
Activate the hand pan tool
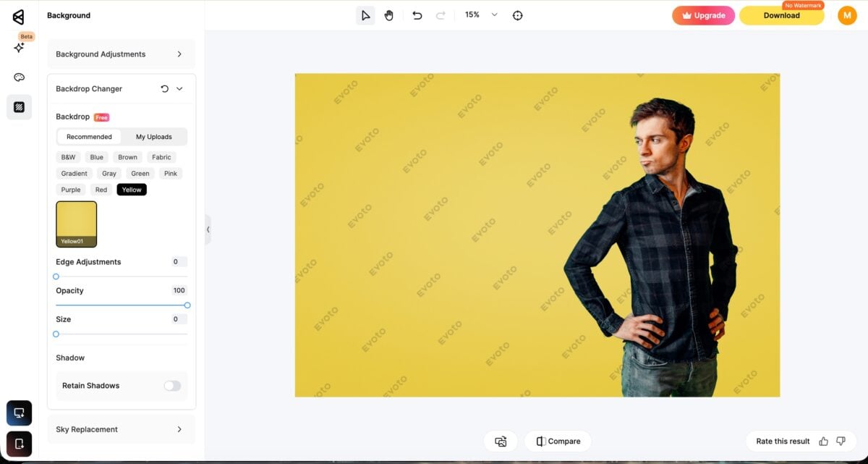(x=389, y=14)
